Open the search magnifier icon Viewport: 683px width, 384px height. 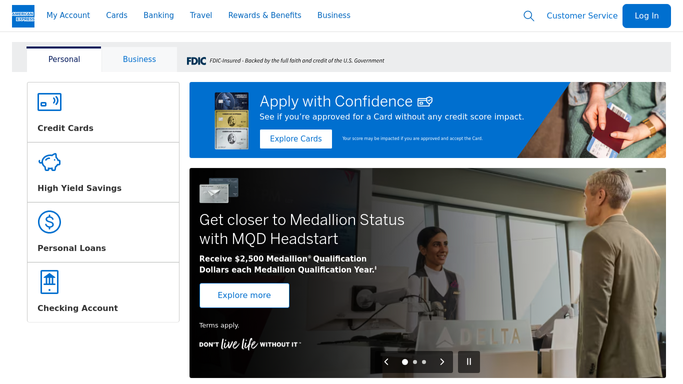(x=528, y=16)
